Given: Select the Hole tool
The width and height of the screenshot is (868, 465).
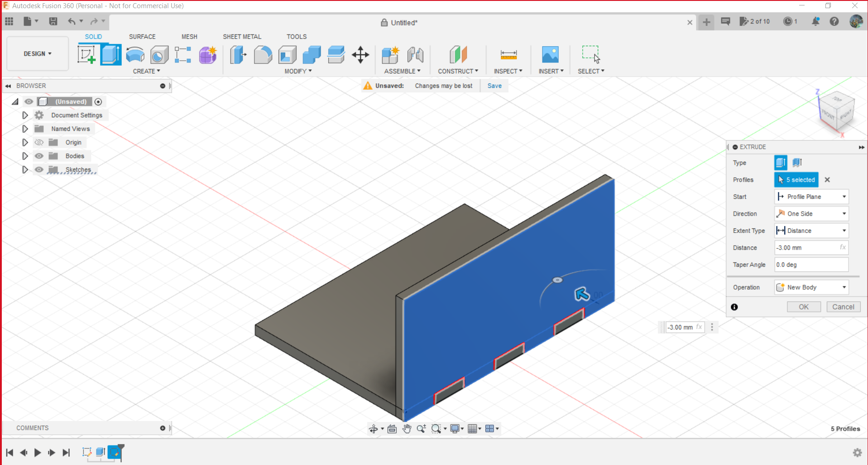Looking at the screenshot, I should point(159,55).
